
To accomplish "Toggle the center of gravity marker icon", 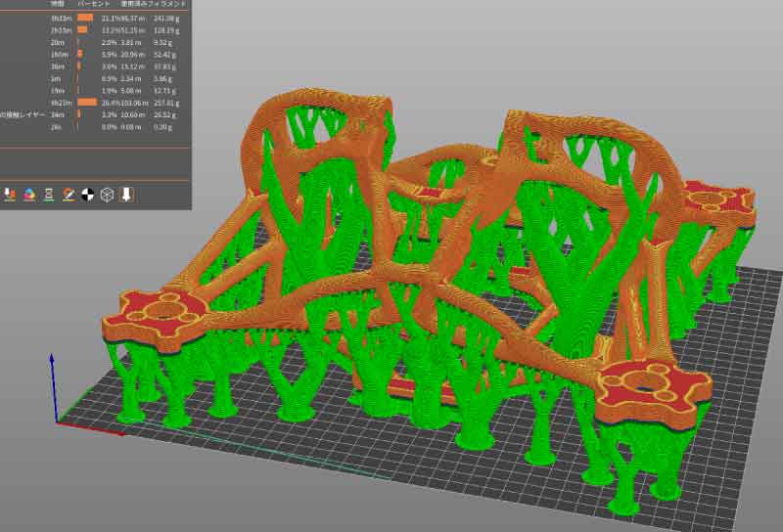I will pos(88,195).
